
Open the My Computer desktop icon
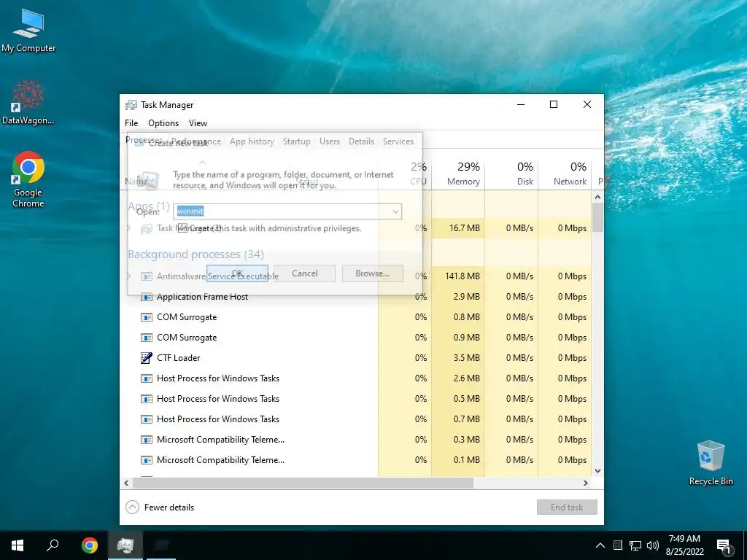coord(28,29)
